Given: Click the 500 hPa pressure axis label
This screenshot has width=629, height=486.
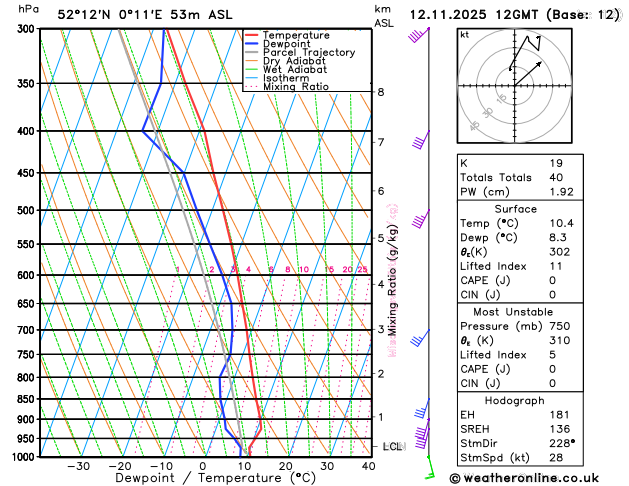Looking at the screenshot, I should pyautogui.click(x=26, y=210).
